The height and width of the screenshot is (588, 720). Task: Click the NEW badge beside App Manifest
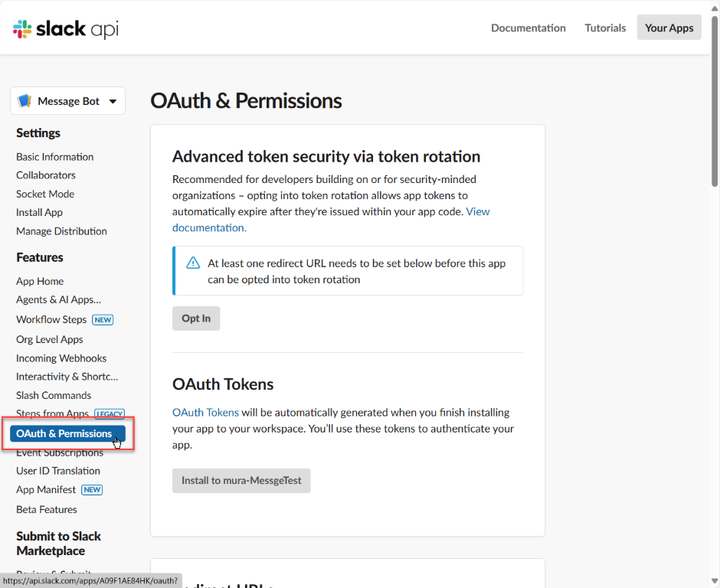[x=92, y=490]
